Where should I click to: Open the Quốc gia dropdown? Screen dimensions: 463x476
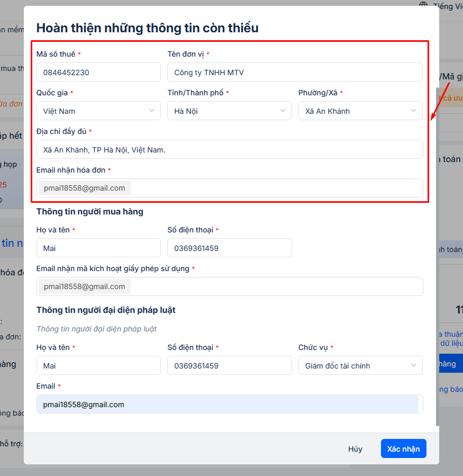98,111
